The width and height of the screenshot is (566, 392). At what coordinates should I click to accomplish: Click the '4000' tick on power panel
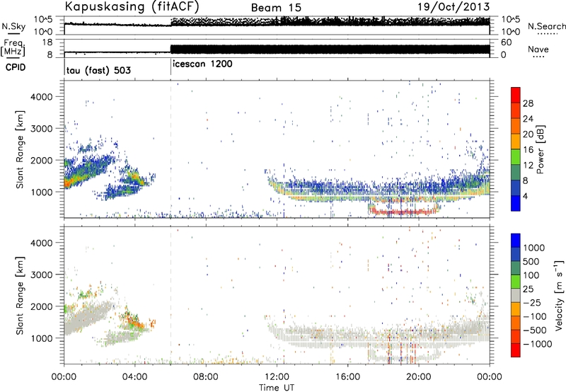[42, 97]
